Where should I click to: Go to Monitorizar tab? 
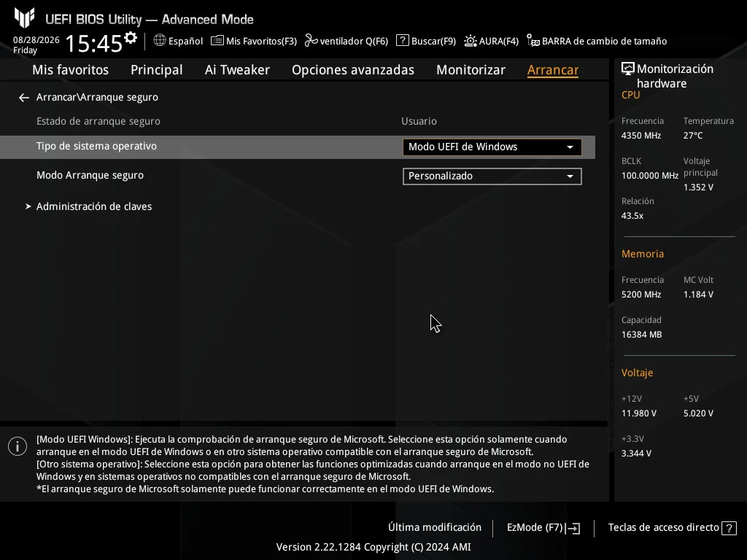pos(471,69)
